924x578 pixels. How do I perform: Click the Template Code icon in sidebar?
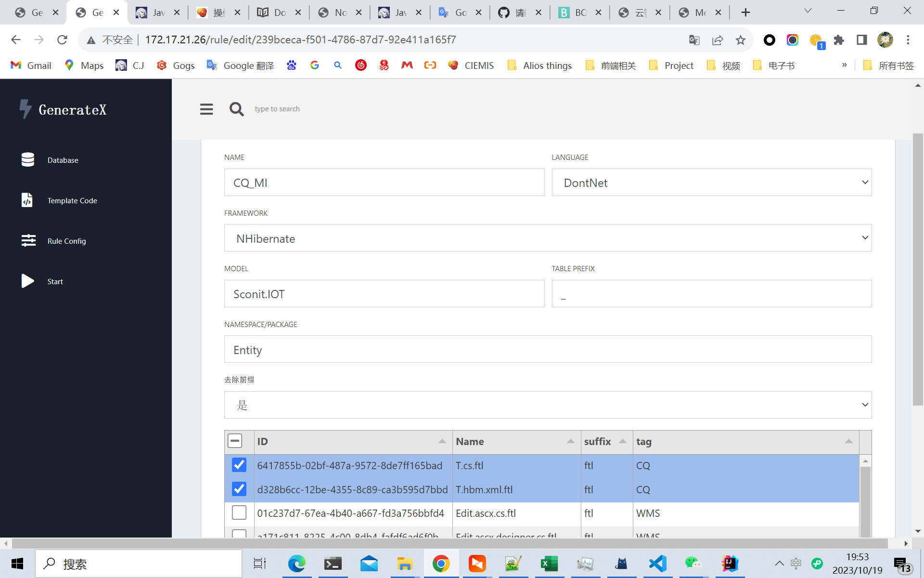(28, 200)
